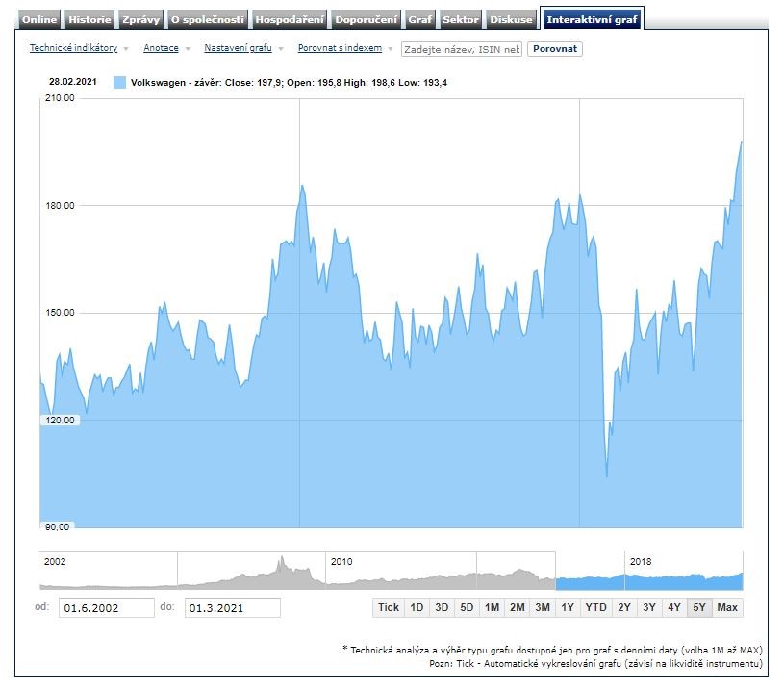Open the Zprávy tab
This screenshot has height=691, width=784.
140,19
